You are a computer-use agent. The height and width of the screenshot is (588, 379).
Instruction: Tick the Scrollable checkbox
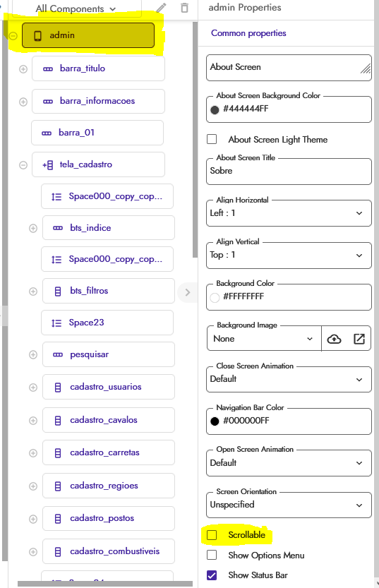click(x=212, y=535)
